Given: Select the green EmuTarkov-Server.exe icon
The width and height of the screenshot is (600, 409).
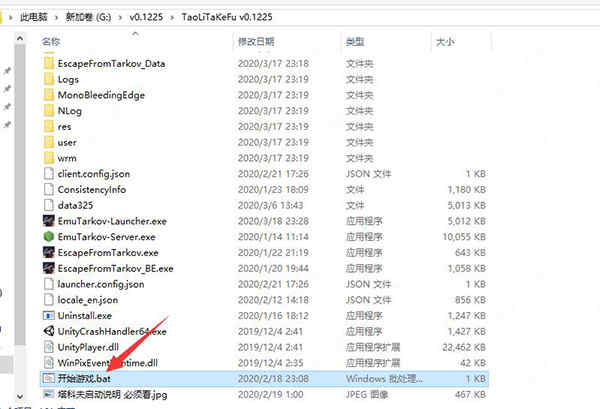Looking at the screenshot, I should point(49,236).
